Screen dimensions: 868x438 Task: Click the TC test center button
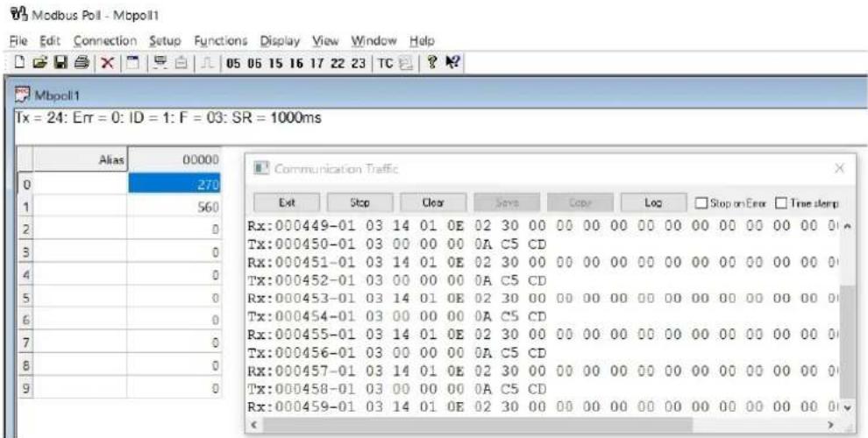tap(385, 64)
